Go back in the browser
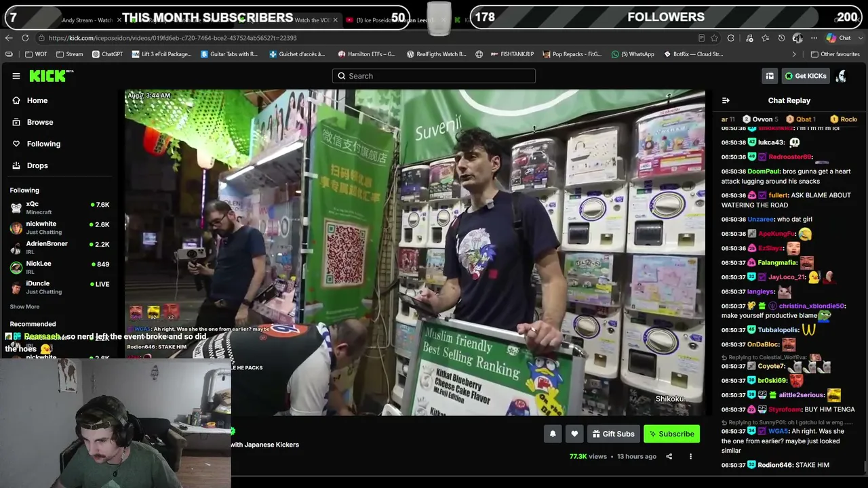Screen dimensions: 868x488 click(x=9, y=38)
